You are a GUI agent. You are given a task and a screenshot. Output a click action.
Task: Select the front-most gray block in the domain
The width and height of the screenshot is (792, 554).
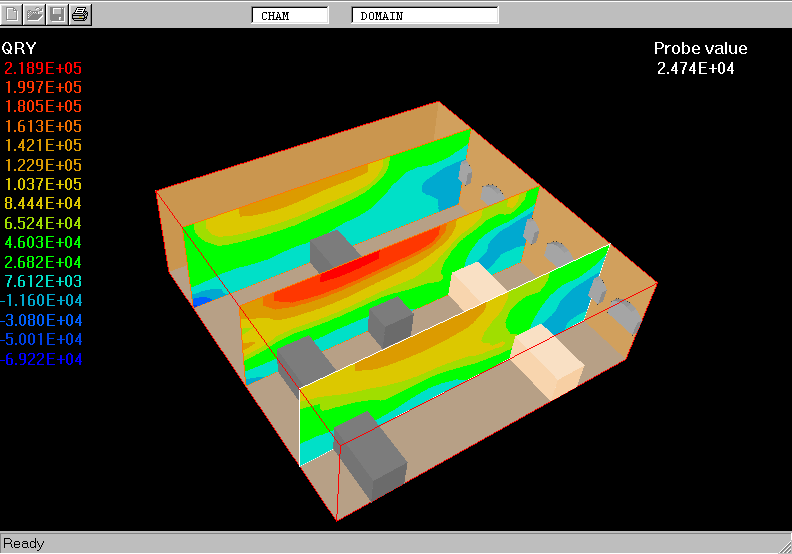[372, 460]
